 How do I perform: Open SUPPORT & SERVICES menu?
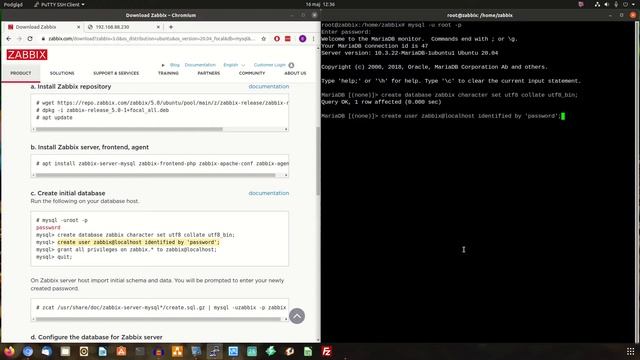[x=116, y=73]
